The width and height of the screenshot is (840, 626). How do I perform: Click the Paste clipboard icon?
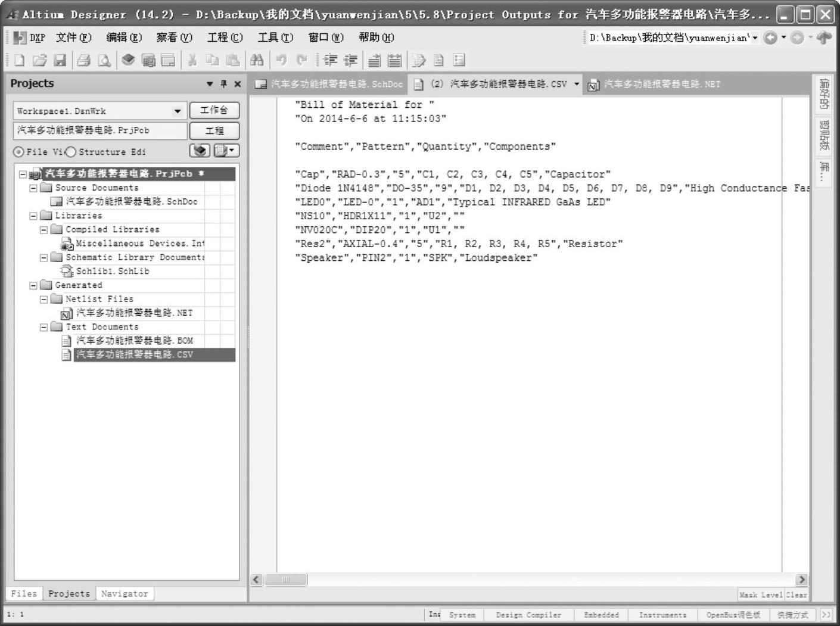pyautogui.click(x=232, y=60)
